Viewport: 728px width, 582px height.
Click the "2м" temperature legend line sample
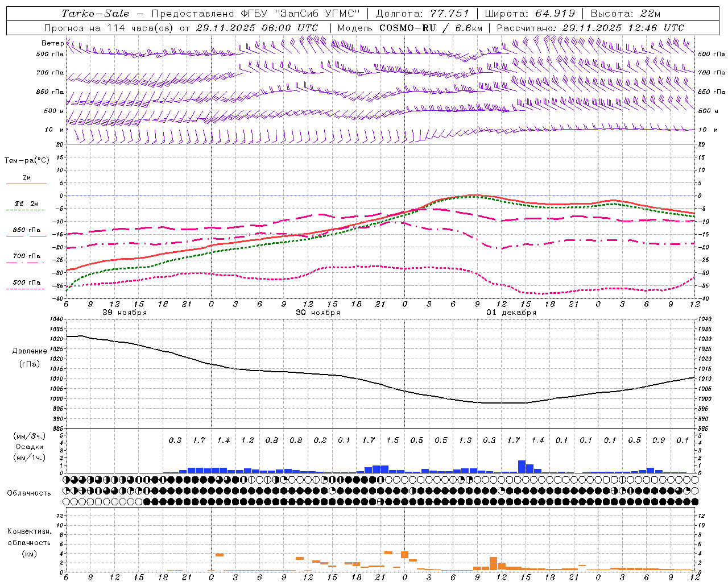26,184
